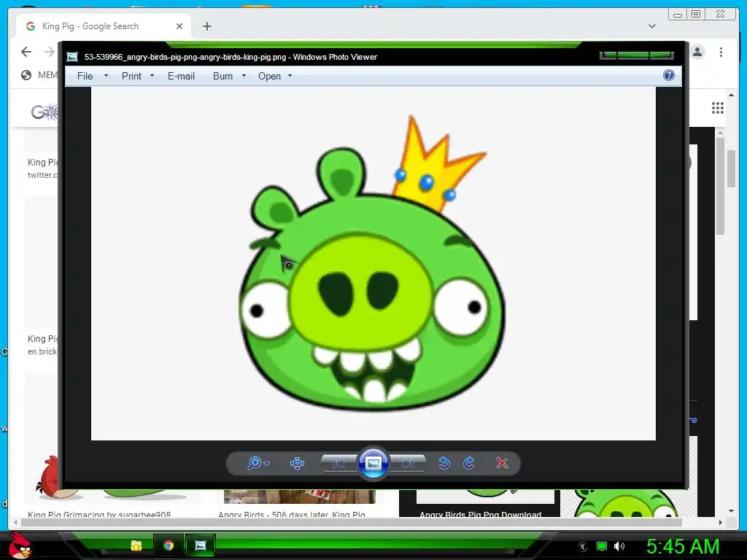747x560 pixels.
Task: Show hidden tray icons arrow
Action: click(x=583, y=547)
